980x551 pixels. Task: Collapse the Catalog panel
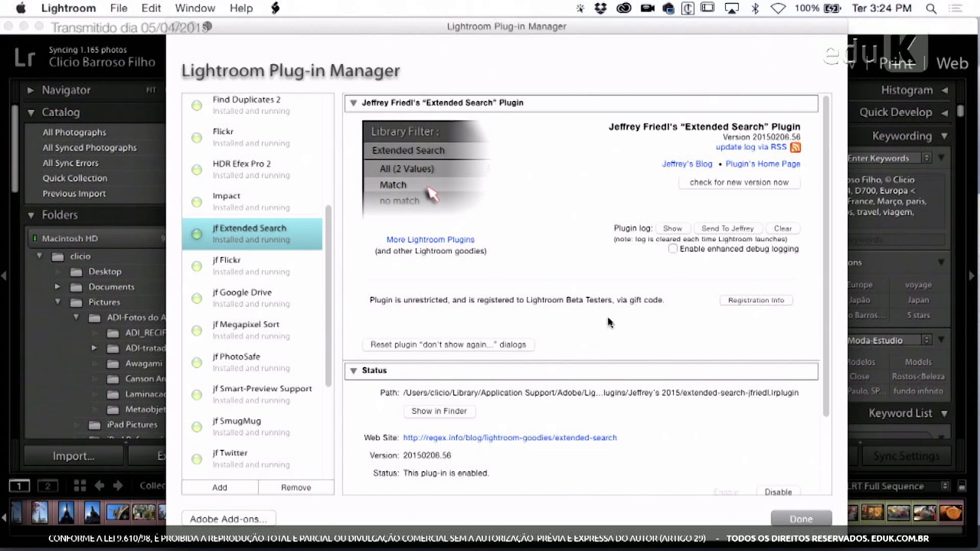(x=31, y=112)
